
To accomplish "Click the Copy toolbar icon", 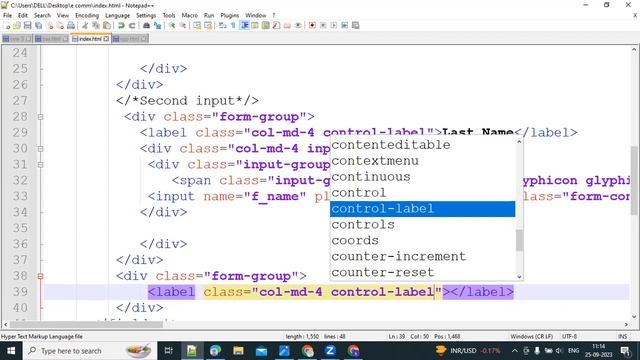I will point(96,25).
